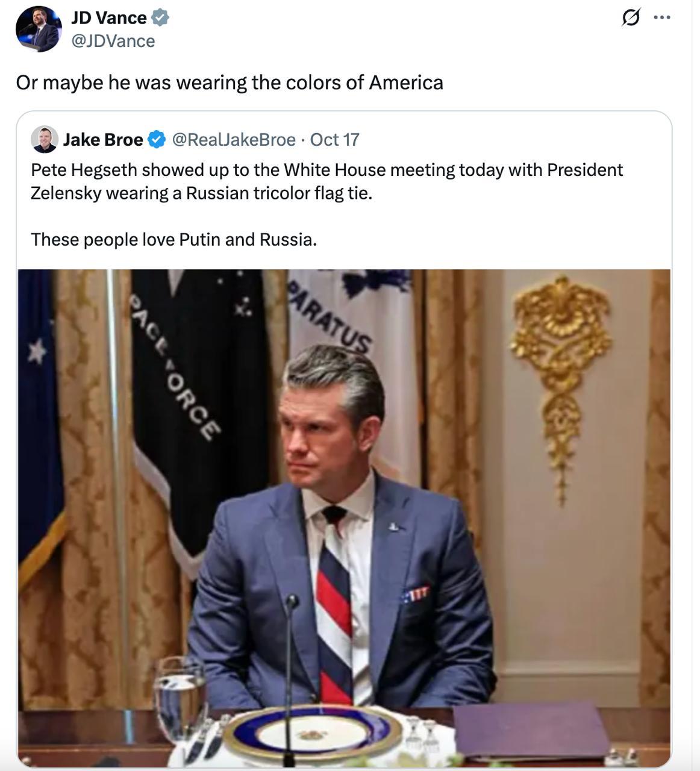Click the water glass in the photo

[x=179, y=699]
